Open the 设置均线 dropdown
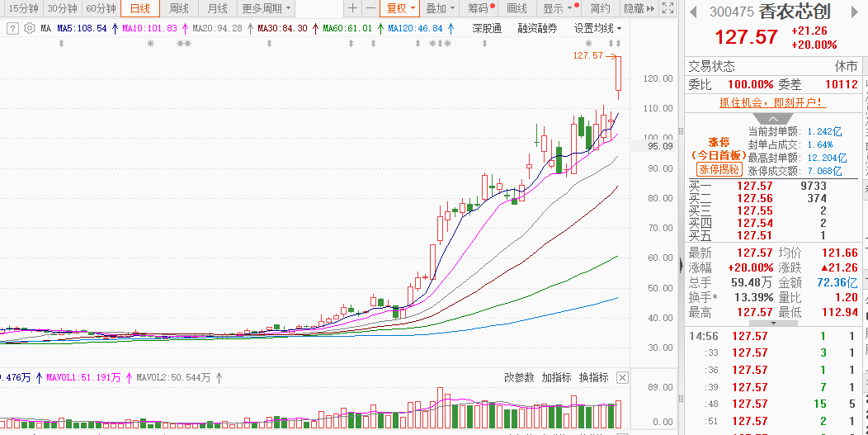Image resolution: width=868 pixels, height=435 pixels. pyautogui.click(x=597, y=29)
